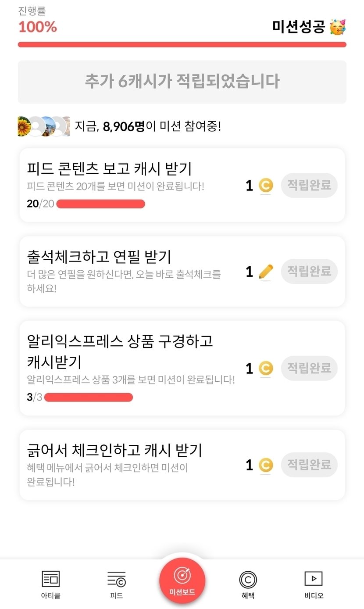Open the 비디오 play icon

pos(314,579)
